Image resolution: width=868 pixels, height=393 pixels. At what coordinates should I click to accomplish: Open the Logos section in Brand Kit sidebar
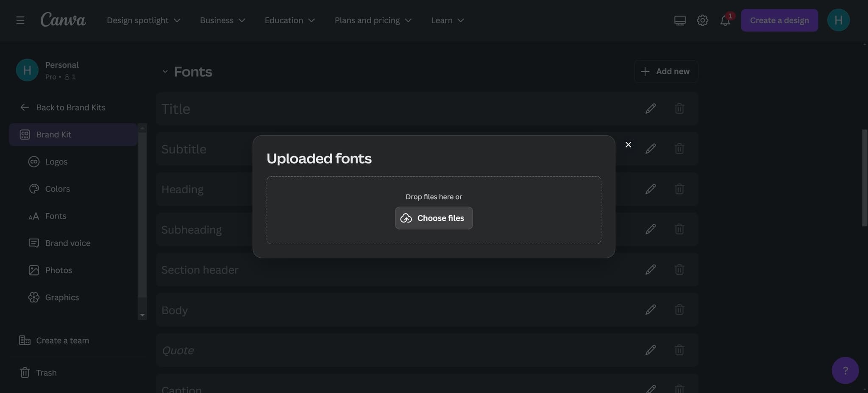pos(56,162)
